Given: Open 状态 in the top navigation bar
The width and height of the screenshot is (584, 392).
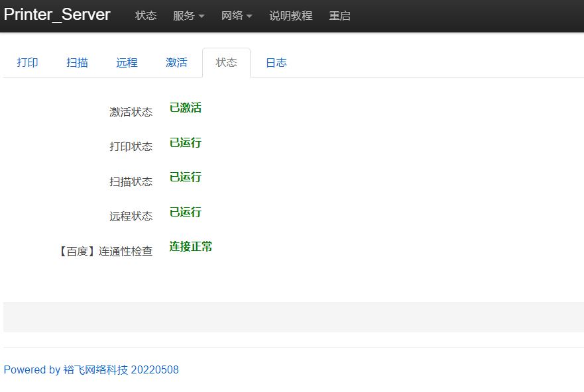Looking at the screenshot, I should point(146,16).
